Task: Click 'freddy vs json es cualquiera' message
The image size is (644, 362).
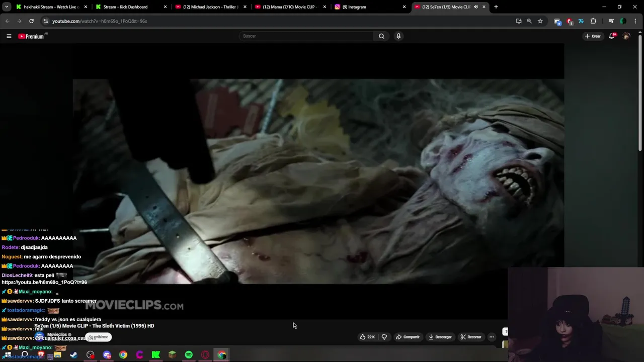Action: pos(68,319)
